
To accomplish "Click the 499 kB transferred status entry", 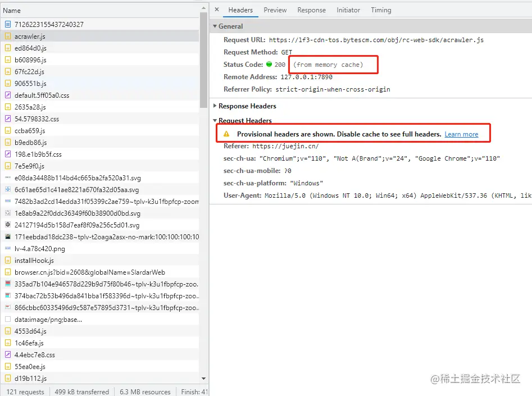I will (x=82, y=392).
